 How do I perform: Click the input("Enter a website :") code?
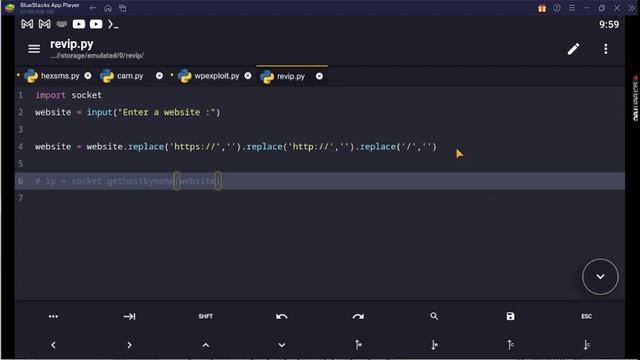153,112
